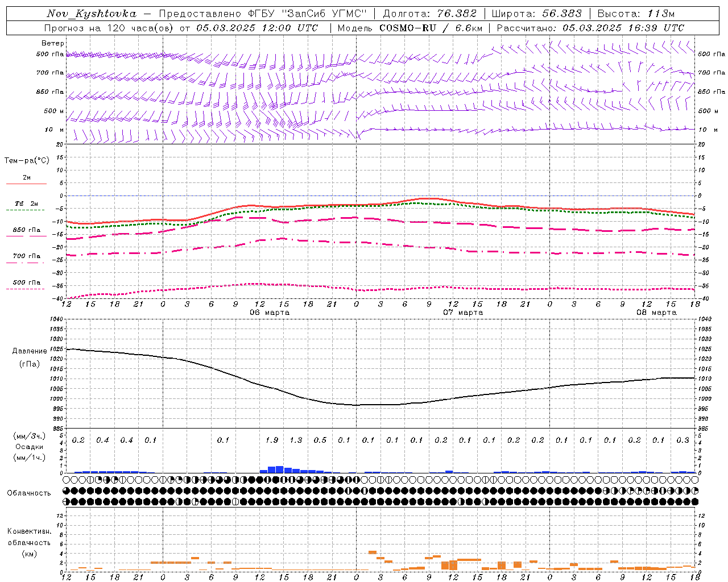Click the tallest blue precipitation bar
This screenshot has width=728, height=582.
tap(279, 469)
